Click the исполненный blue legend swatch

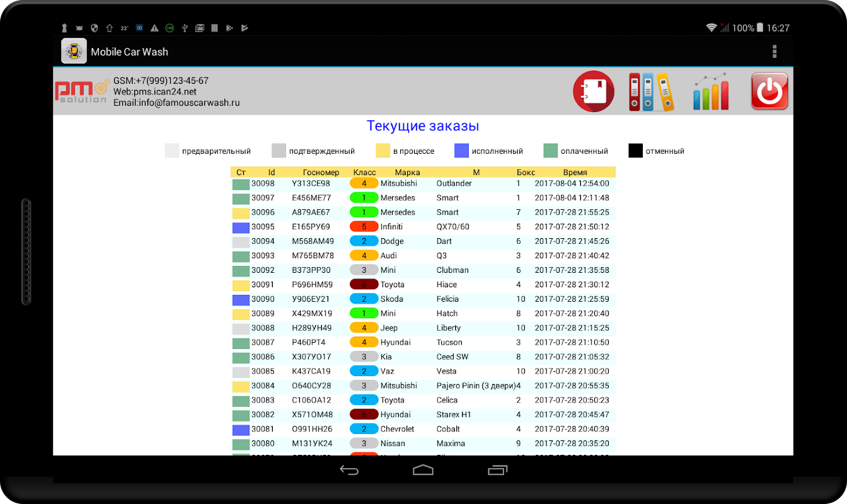(461, 151)
